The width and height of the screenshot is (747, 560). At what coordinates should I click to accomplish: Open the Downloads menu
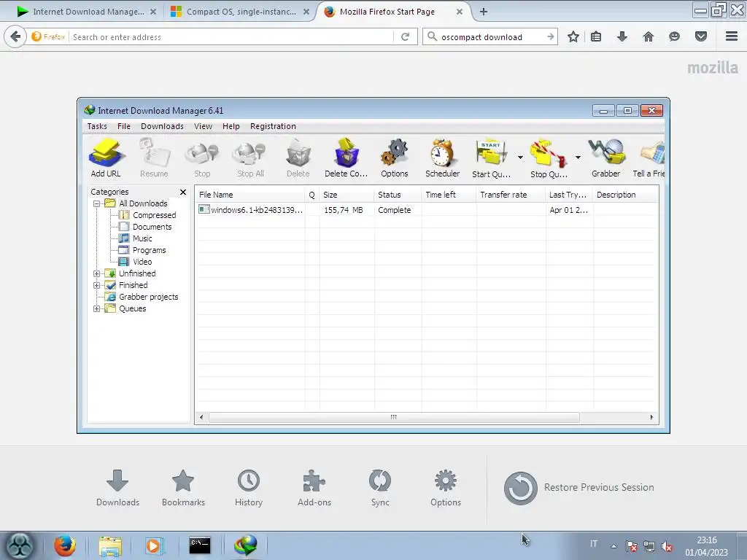click(162, 126)
